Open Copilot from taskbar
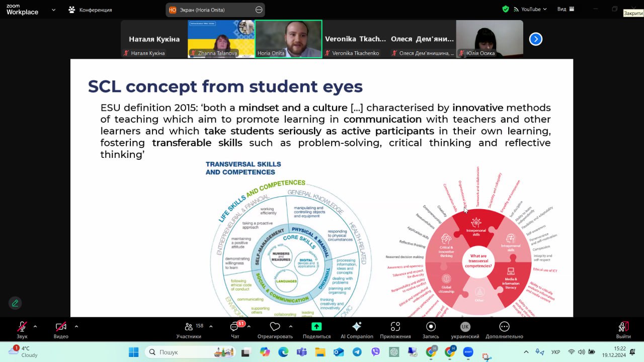Image resolution: width=644 pixels, height=362 pixels. point(265,352)
